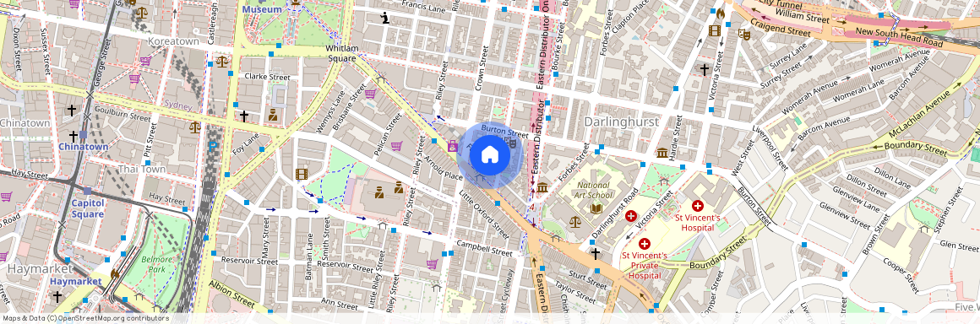This screenshot has width=980, height=324.
Task: Click the New South Head Road label
Action: coord(898,36)
